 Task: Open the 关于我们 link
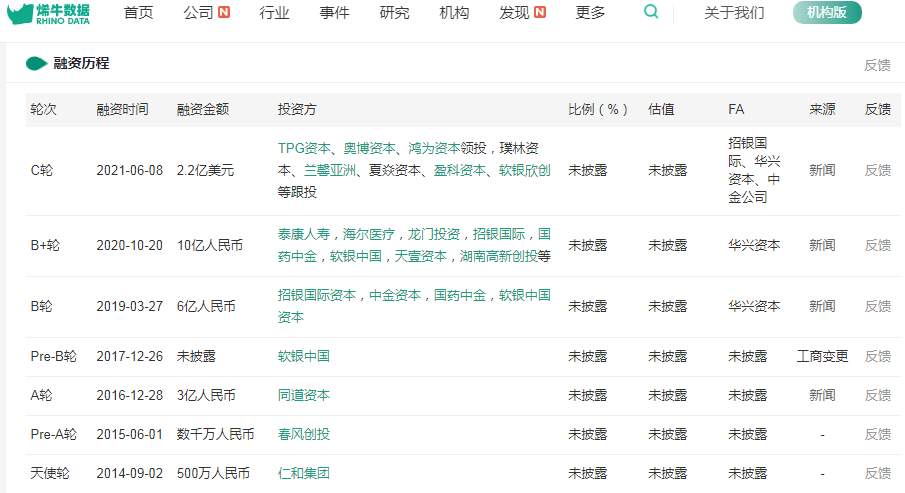click(734, 13)
